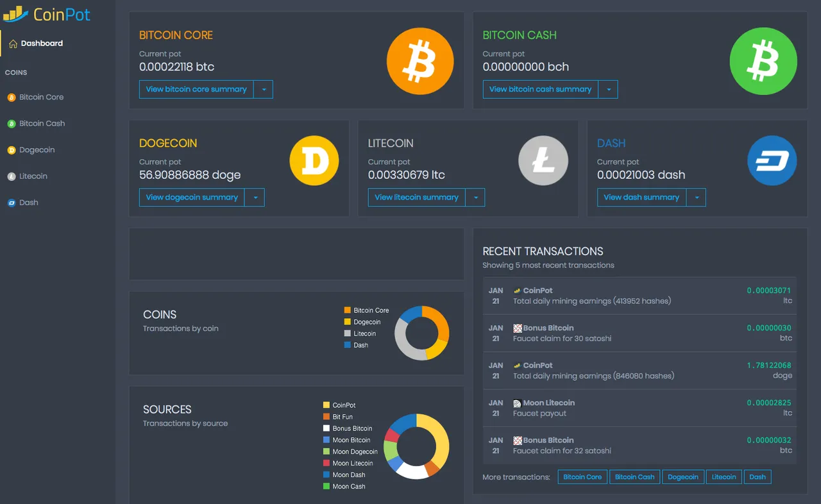This screenshot has height=504, width=821.
Task: Click the Litecoin icon in the sidebar
Action: coord(11,176)
